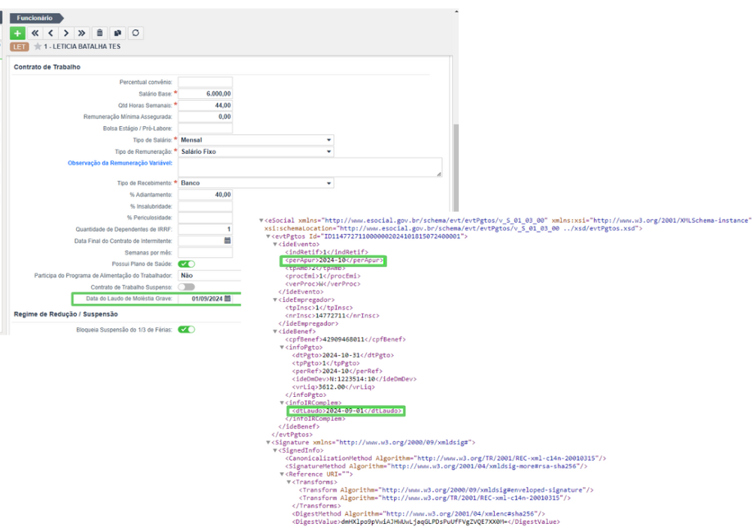Viewport: 756px width, 532px height.
Task: Select the Funcionário tab
Action: tap(36, 18)
